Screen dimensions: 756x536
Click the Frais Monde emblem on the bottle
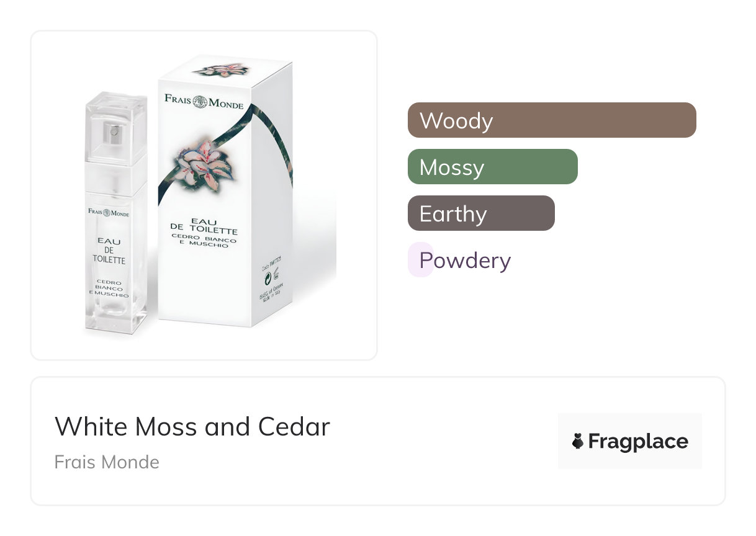point(107,212)
